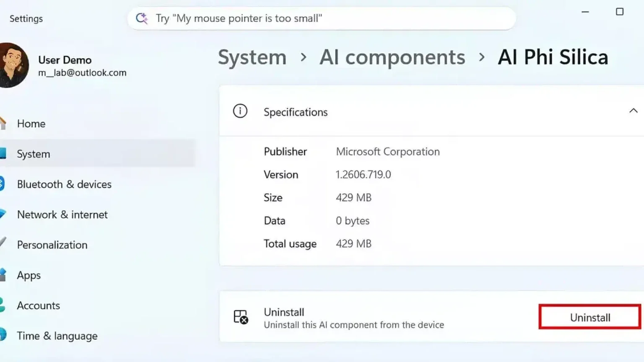The width and height of the screenshot is (644, 362).
Task: Select the Size value 429 MB
Action: tap(354, 197)
